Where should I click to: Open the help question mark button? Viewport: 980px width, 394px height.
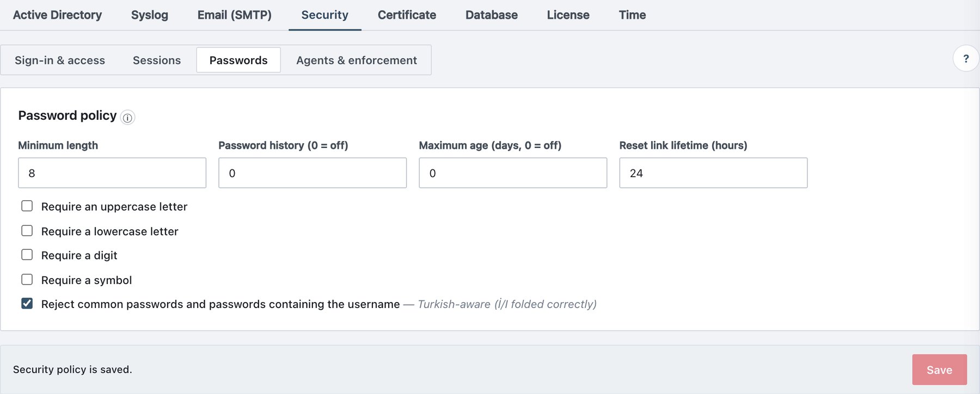coord(966,58)
